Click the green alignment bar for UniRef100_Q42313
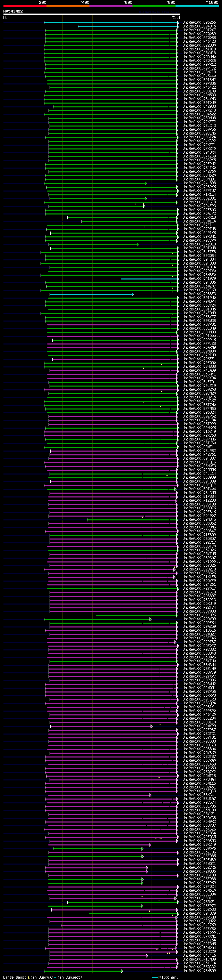 [94, 244]
